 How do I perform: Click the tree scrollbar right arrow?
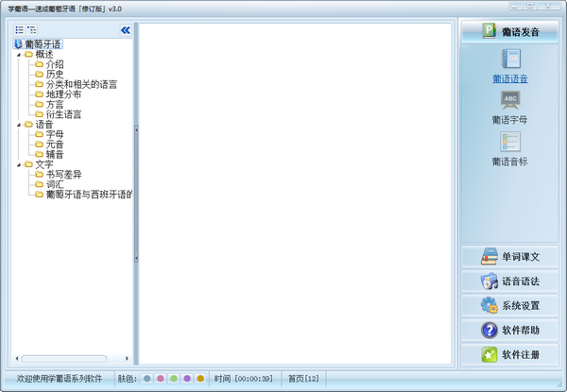127,358
